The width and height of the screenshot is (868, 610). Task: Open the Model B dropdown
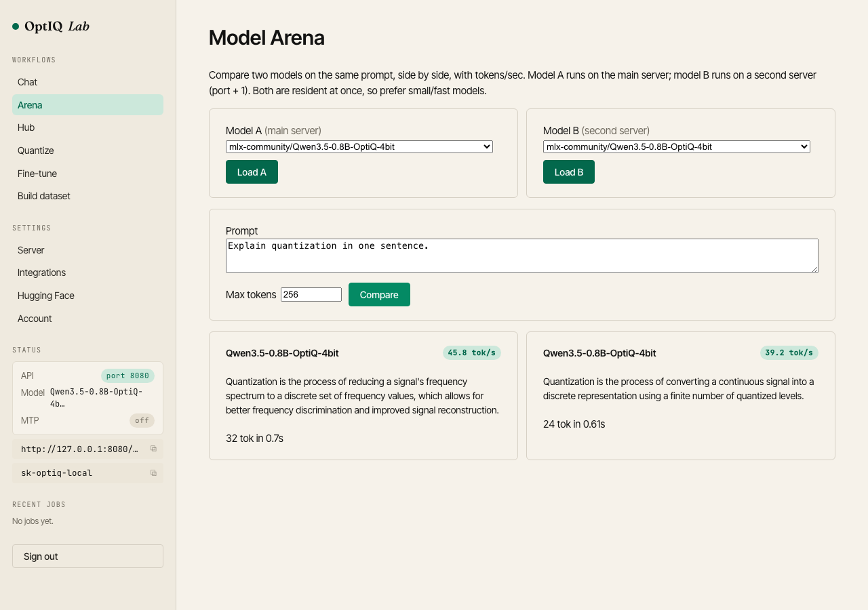coord(677,146)
